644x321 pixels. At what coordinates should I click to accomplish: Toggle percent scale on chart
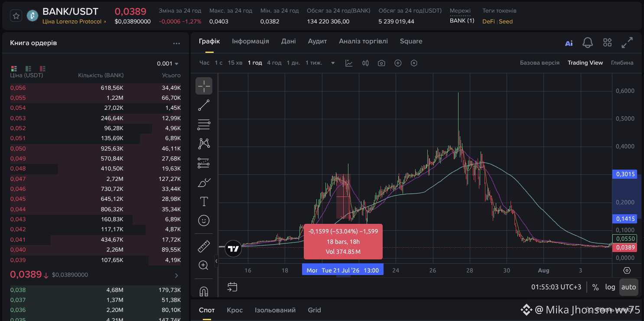[595, 287]
